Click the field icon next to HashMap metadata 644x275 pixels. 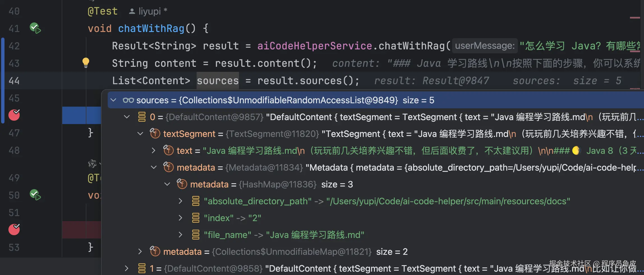point(182,184)
